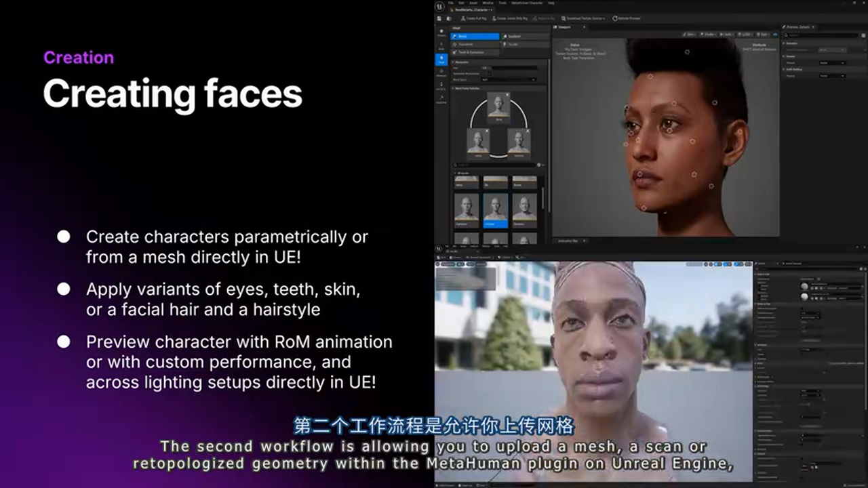Collapse the Manipulators section
The width and height of the screenshot is (868, 488).
point(454,62)
